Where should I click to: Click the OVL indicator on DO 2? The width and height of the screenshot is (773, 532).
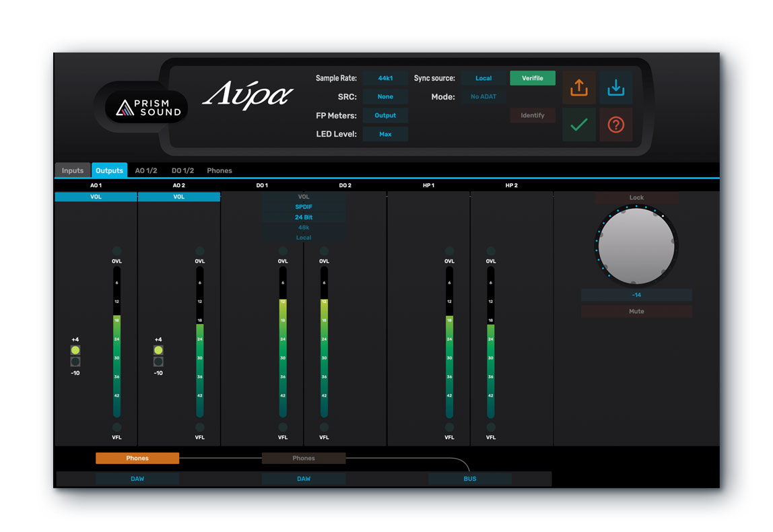pyautogui.click(x=324, y=251)
